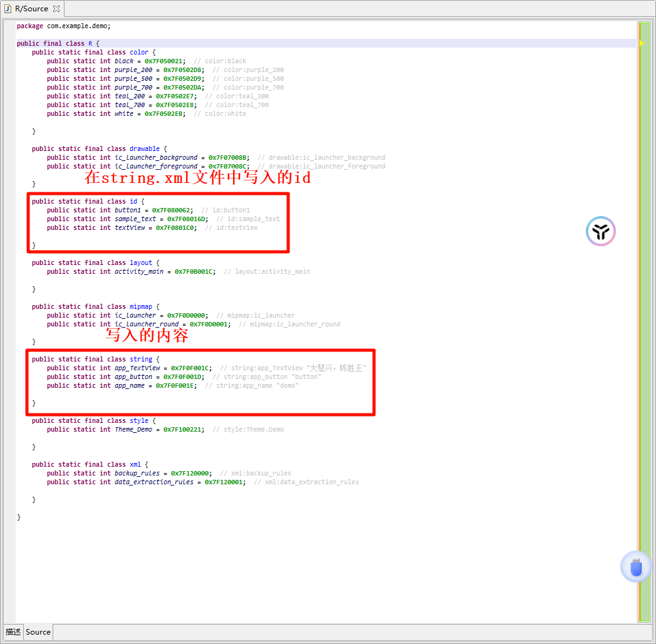656x644 pixels.
Task: Close the R/Source editor tab
Action: coord(56,9)
